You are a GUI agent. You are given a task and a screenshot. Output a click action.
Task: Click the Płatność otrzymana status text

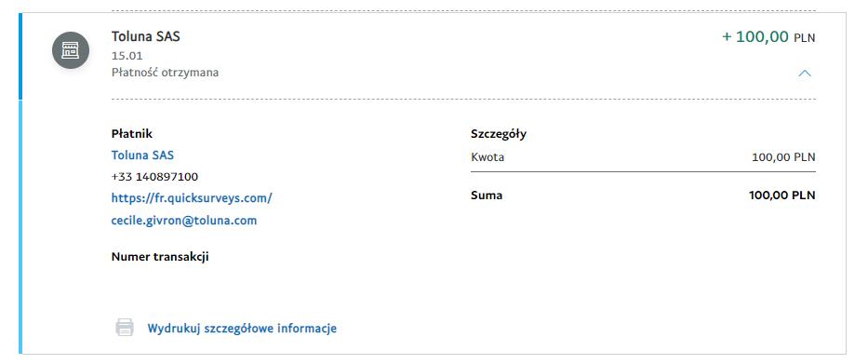coord(165,73)
